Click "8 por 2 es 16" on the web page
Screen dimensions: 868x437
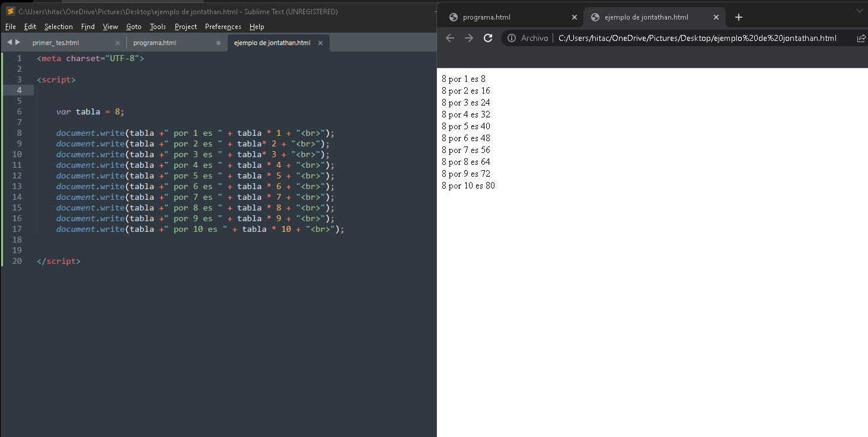coord(466,91)
